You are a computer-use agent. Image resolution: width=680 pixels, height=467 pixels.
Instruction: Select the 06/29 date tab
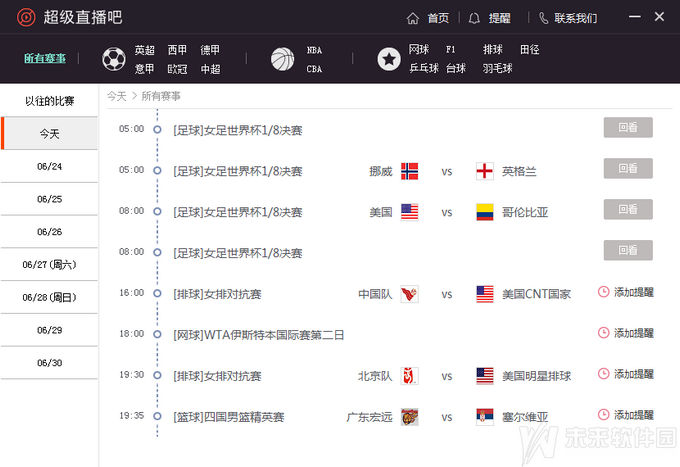pos(49,330)
